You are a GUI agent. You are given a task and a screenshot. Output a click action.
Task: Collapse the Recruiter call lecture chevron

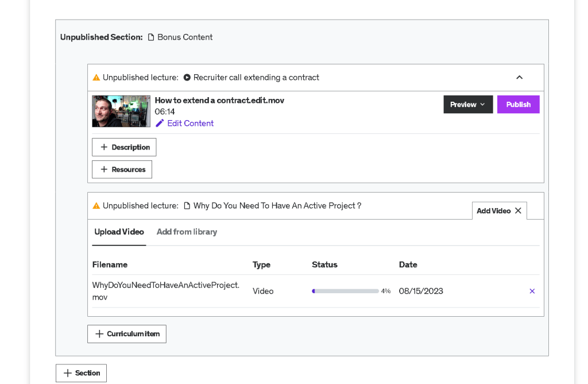(519, 78)
